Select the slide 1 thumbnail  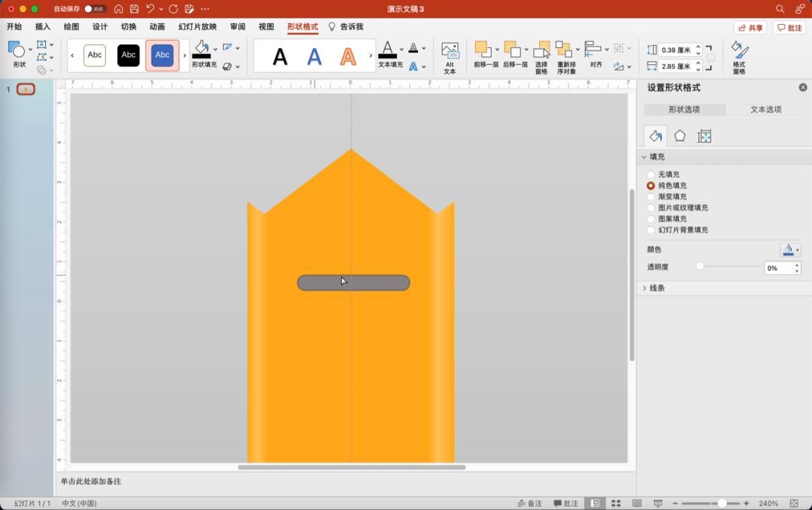coord(26,90)
